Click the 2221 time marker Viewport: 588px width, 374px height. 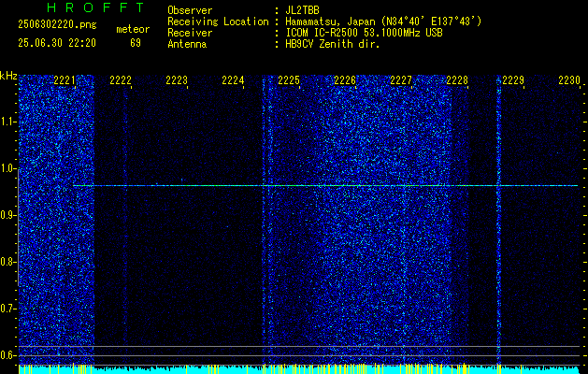click(x=65, y=80)
